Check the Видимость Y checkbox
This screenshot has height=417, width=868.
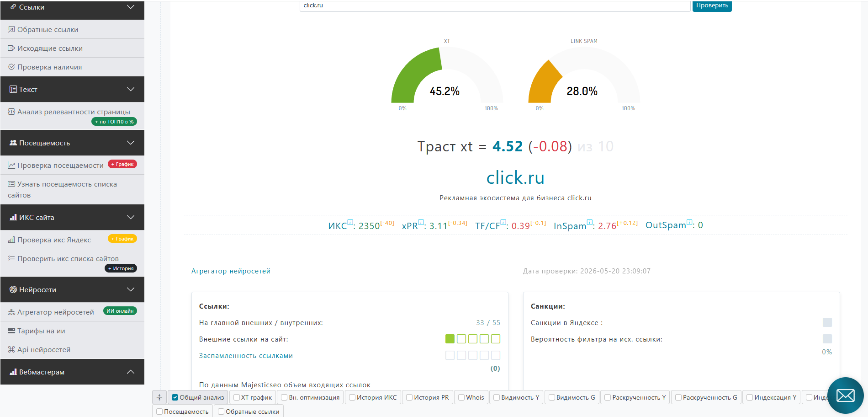click(x=497, y=397)
